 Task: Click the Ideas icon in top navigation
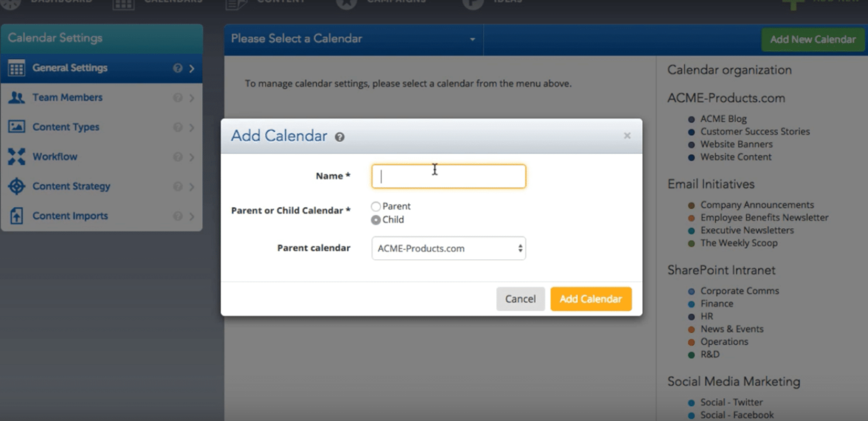pos(472,3)
